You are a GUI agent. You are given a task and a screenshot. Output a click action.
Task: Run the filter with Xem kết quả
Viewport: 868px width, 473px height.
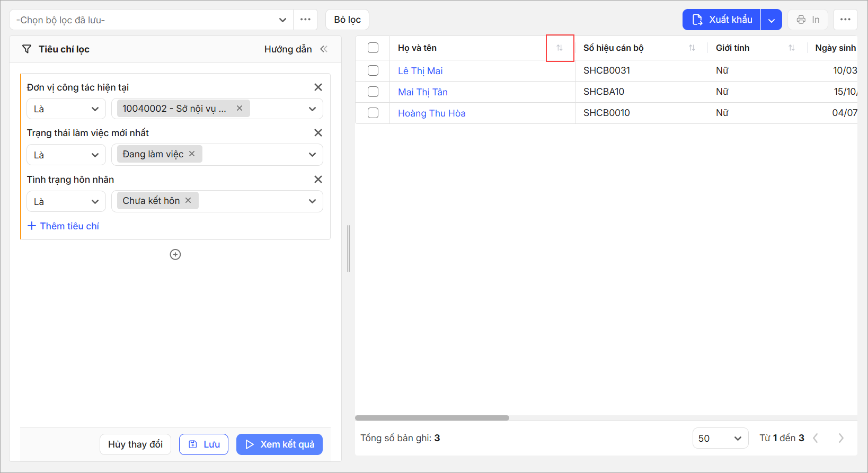[279, 444]
